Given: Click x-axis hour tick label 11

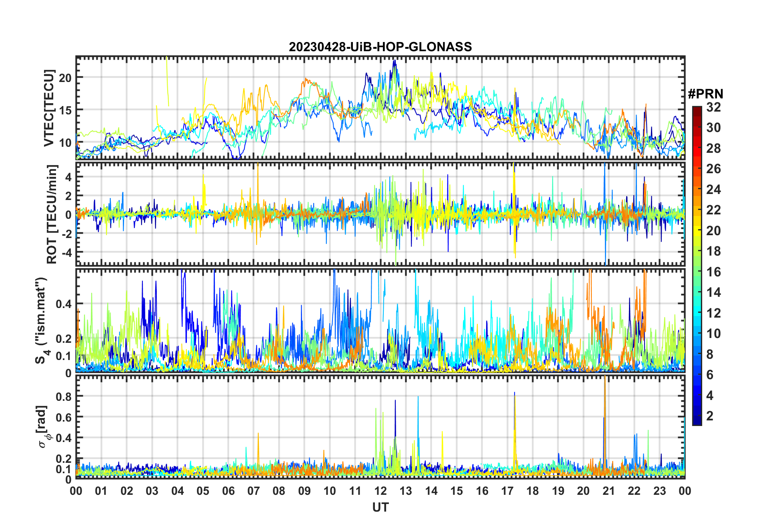Looking at the screenshot, I should (x=355, y=491).
